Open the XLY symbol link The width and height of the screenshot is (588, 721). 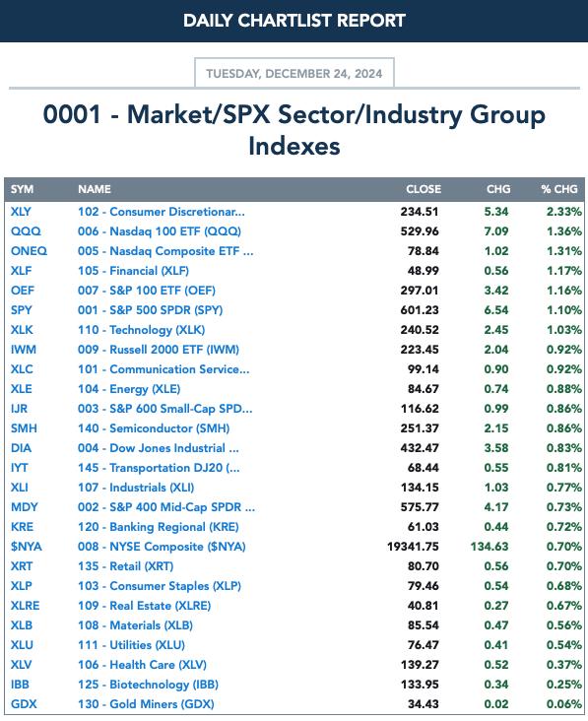tap(21, 212)
